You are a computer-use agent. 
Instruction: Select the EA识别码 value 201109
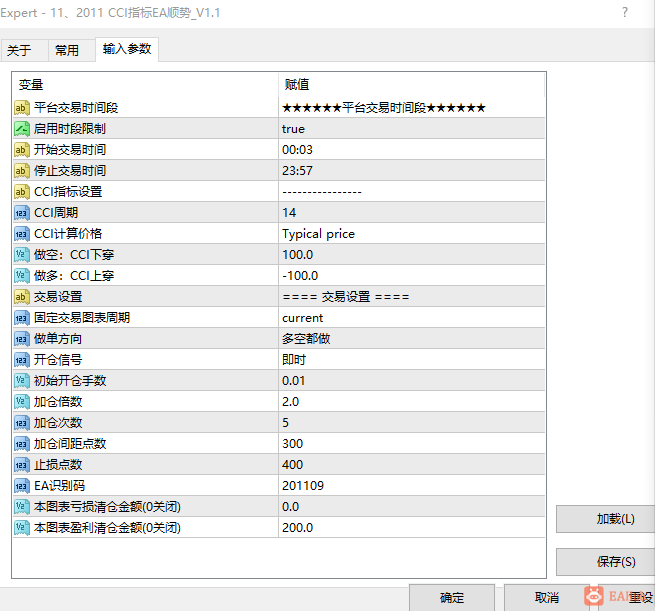tap(411, 486)
